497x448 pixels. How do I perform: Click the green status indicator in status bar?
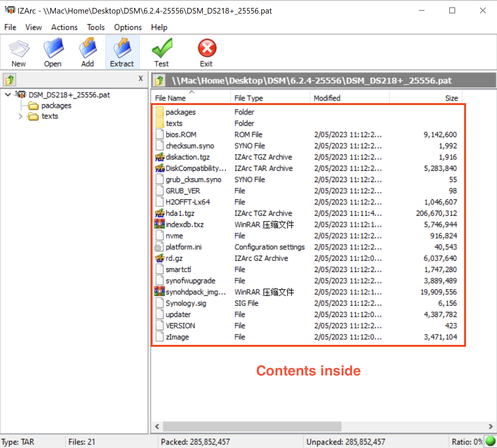click(490, 441)
